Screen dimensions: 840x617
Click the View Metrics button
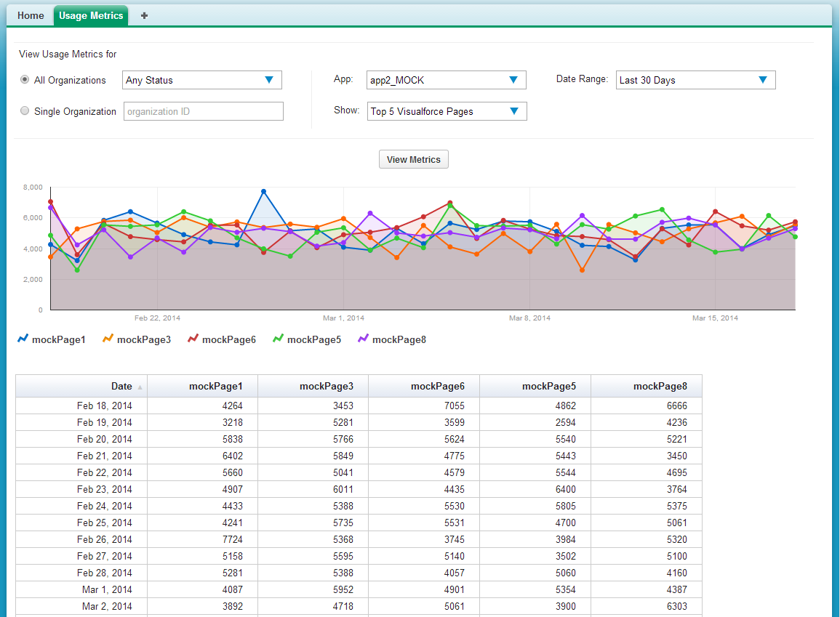click(x=414, y=159)
